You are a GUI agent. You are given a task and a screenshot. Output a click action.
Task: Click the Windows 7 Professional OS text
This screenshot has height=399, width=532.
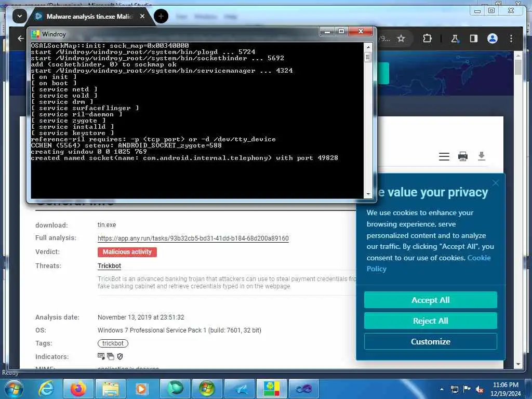point(179,330)
